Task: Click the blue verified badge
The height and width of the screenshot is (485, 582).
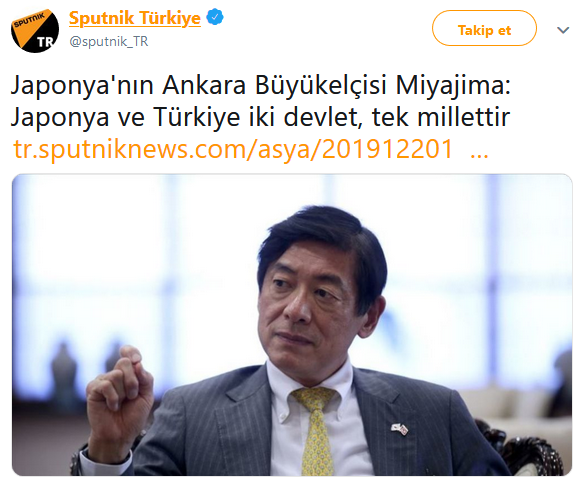Action: 215,17
